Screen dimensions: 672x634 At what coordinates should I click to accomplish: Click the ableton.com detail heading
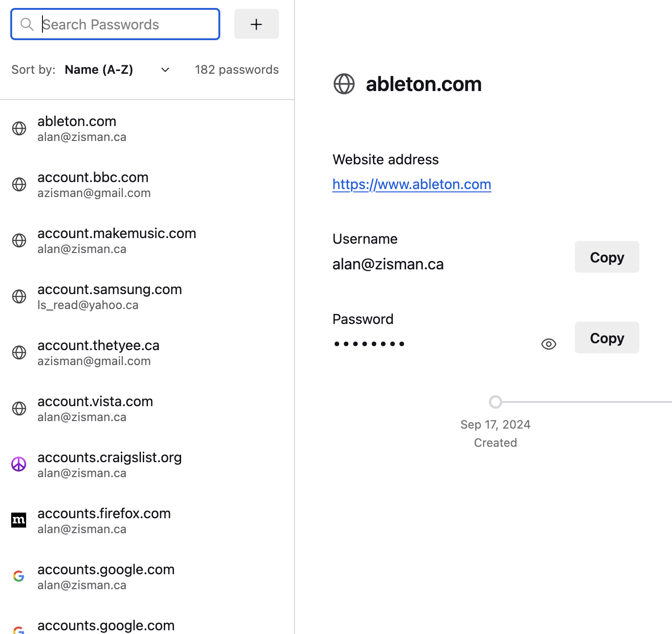coord(424,84)
